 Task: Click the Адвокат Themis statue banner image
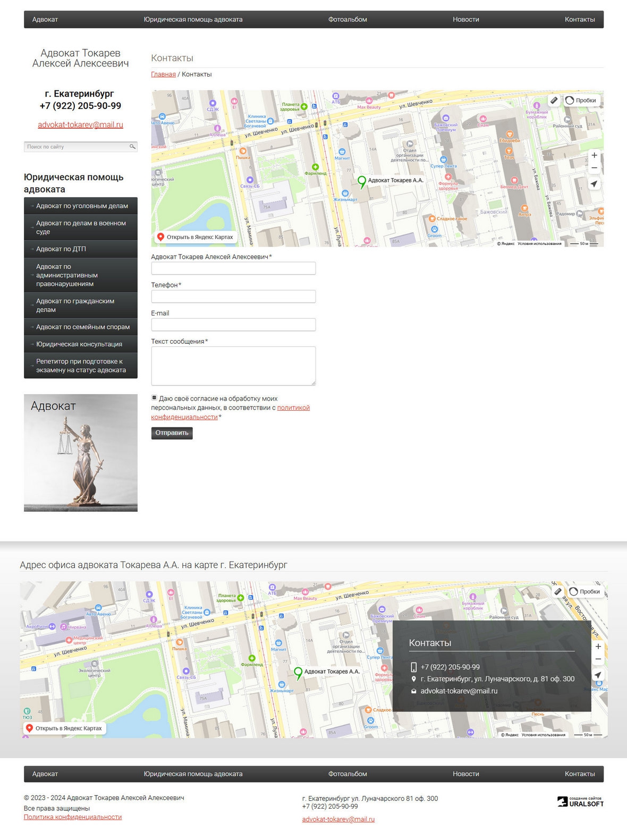tap(81, 453)
